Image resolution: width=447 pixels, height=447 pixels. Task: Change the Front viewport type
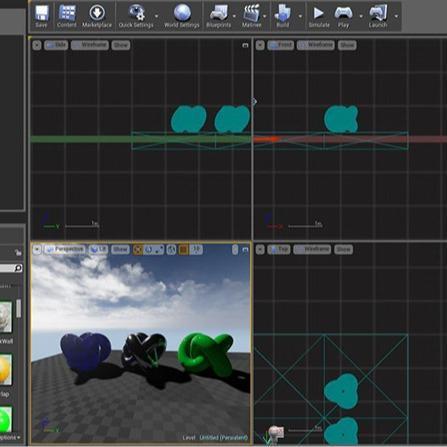point(281,45)
